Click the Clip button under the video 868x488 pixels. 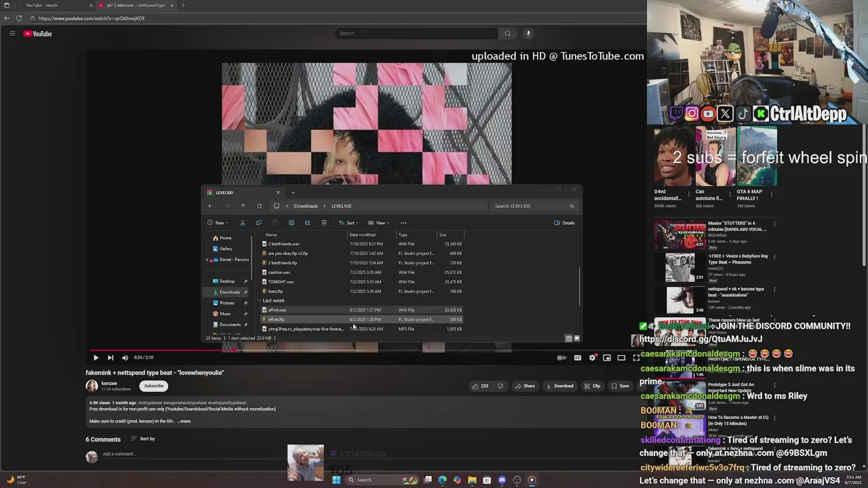tap(593, 386)
